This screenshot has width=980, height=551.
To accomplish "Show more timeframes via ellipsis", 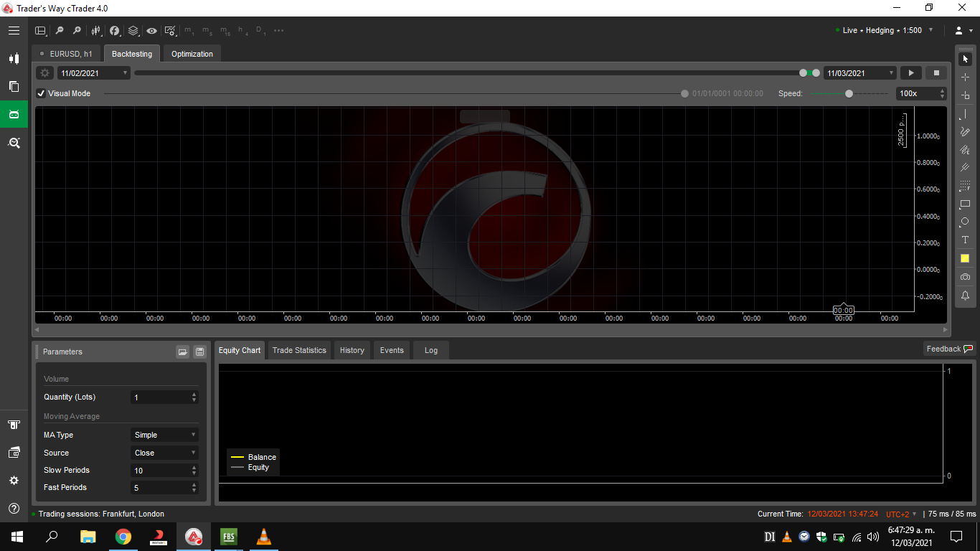I will (x=279, y=31).
